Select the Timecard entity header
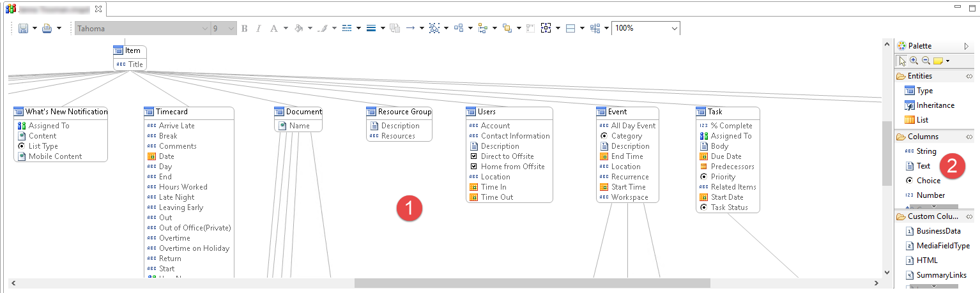 (x=188, y=112)
